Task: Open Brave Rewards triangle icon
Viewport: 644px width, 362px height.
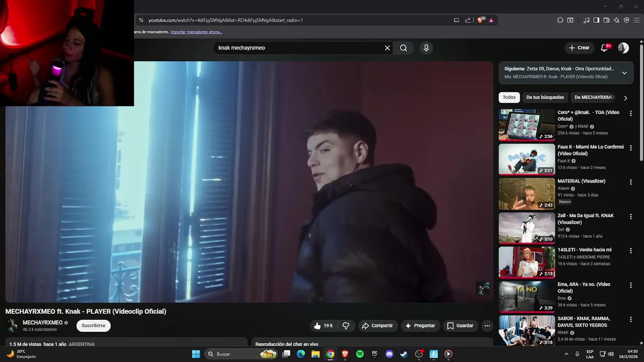Action: point(491,20)
